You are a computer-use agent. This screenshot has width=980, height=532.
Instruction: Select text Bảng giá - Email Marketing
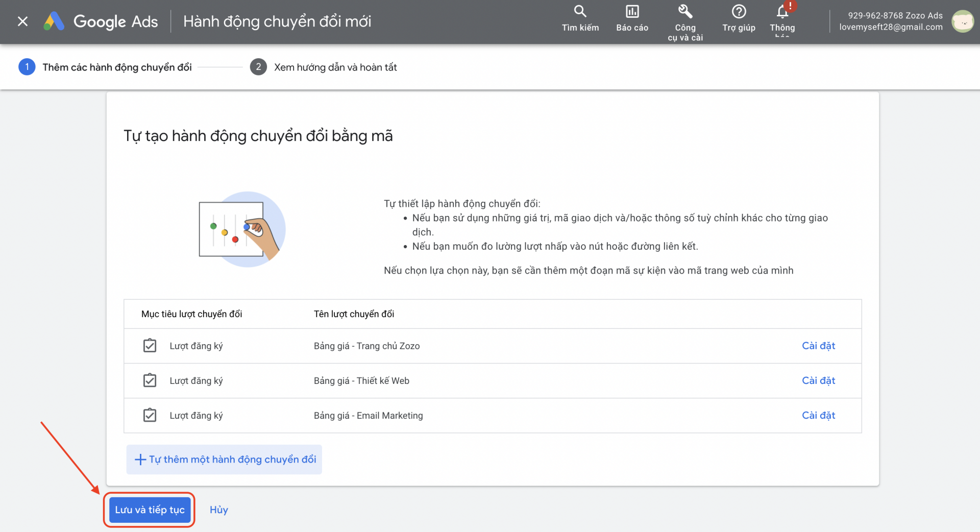tap(368, 415)
